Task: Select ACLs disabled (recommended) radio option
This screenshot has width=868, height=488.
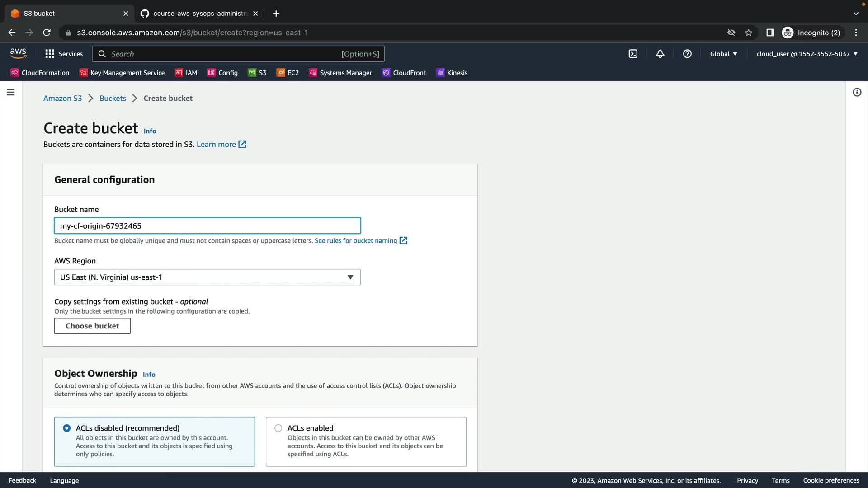Action: [67, 428]
